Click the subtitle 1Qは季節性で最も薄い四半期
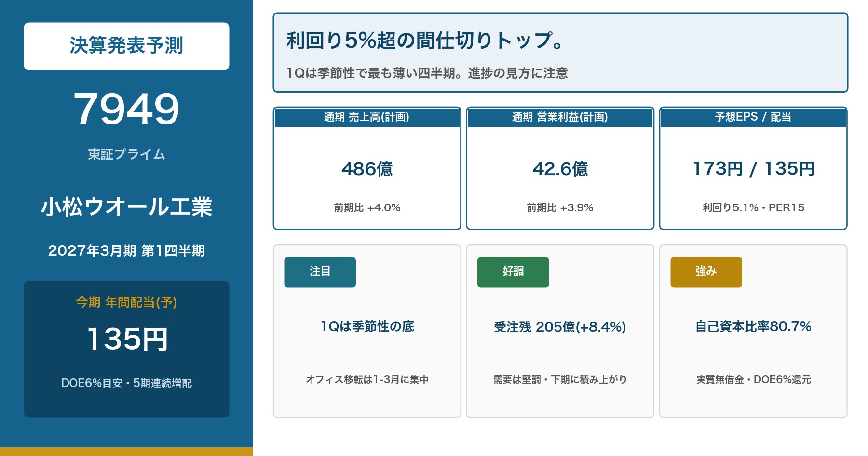Screen dimensions: 868x456 371,73
